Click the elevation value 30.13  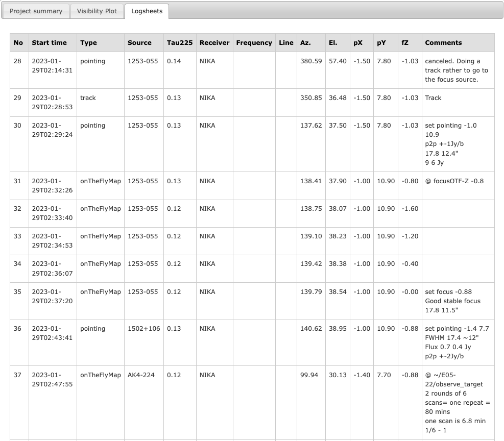(x=338, y=375)
